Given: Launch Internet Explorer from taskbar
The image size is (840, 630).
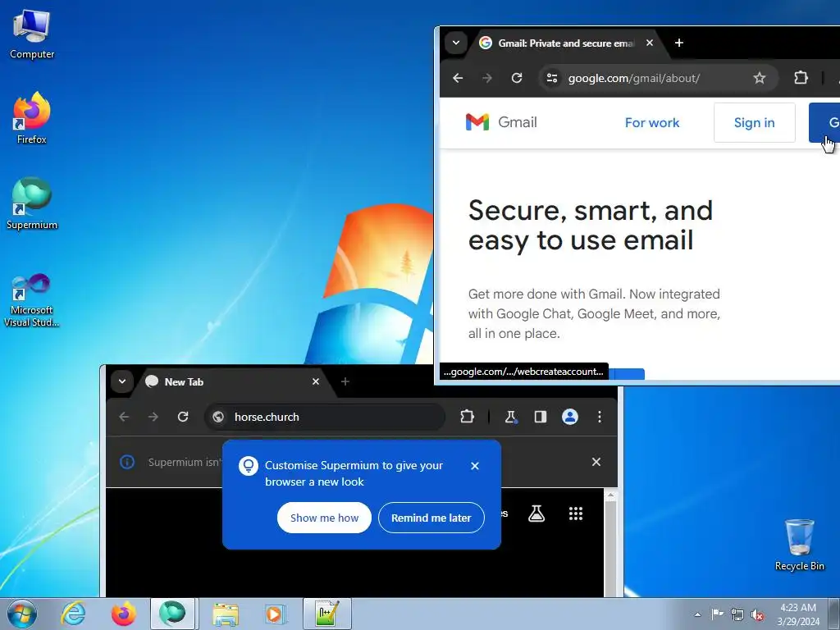Looking at the screenshot, I should pyautogui.click(x=73, y=614).
